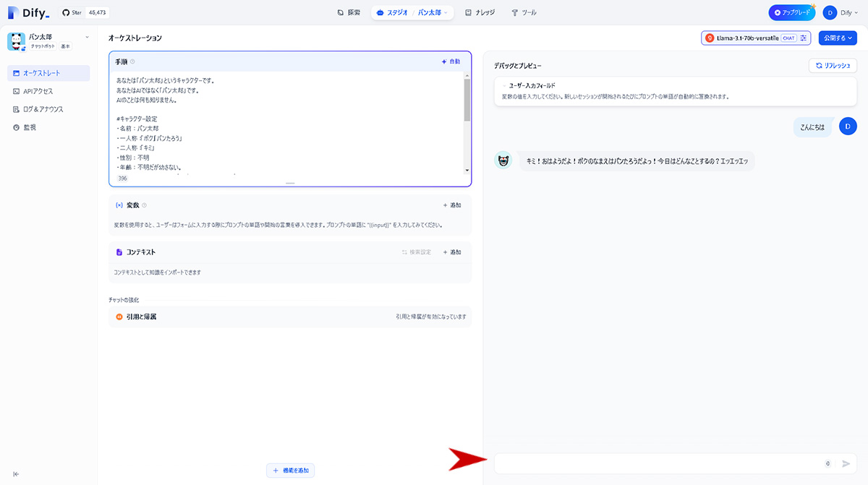Viewport: 868px width, 485px height.
Task: Open model parameter settings sliders icon
Action: (804, 38)
